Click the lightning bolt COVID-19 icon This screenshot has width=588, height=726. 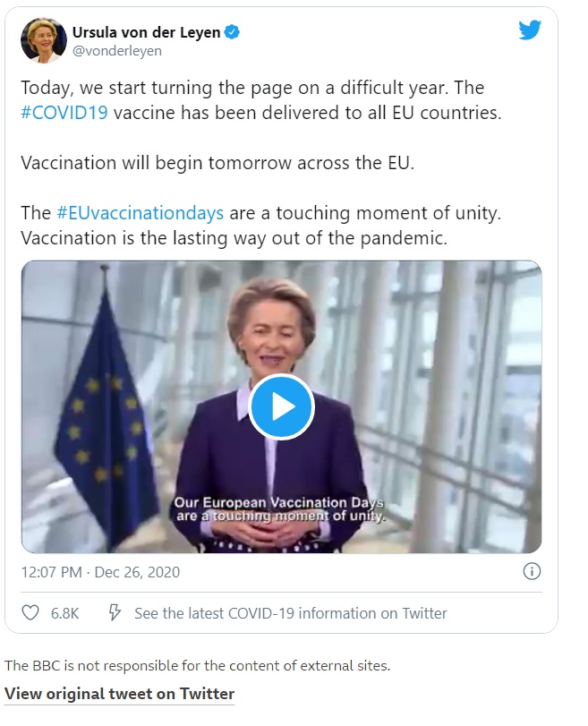(x=115, y=613)
